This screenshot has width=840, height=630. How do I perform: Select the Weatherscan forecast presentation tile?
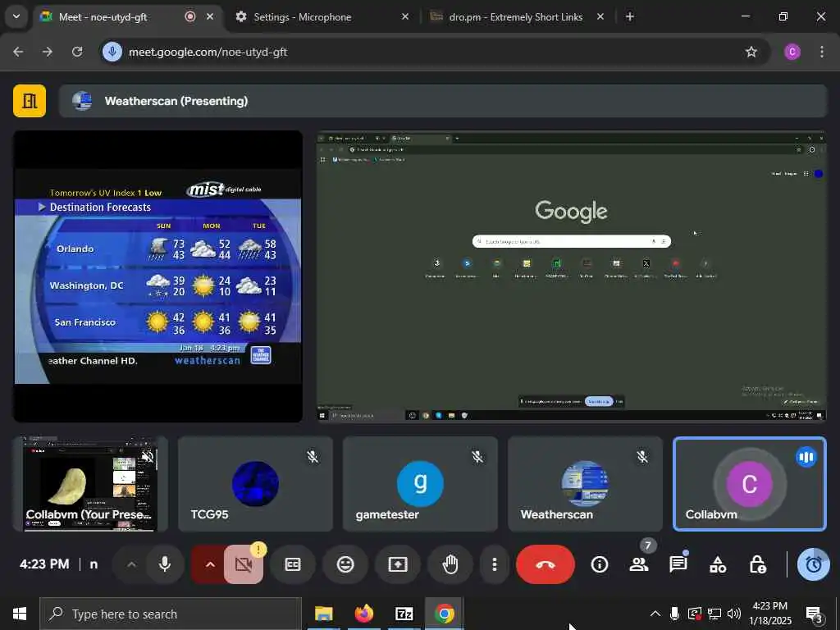pyautogui.click(x=158, y=276)
